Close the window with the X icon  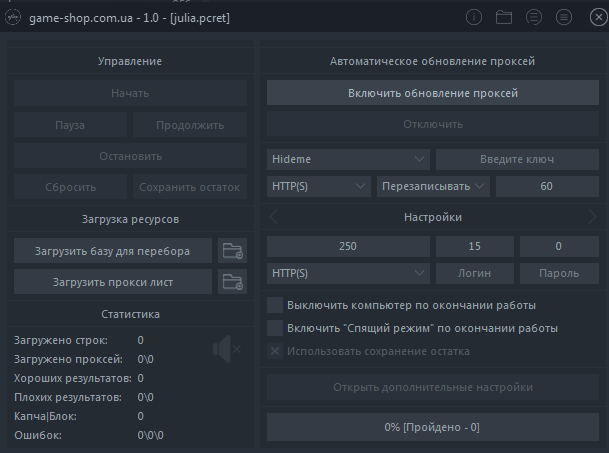[598, 17]
